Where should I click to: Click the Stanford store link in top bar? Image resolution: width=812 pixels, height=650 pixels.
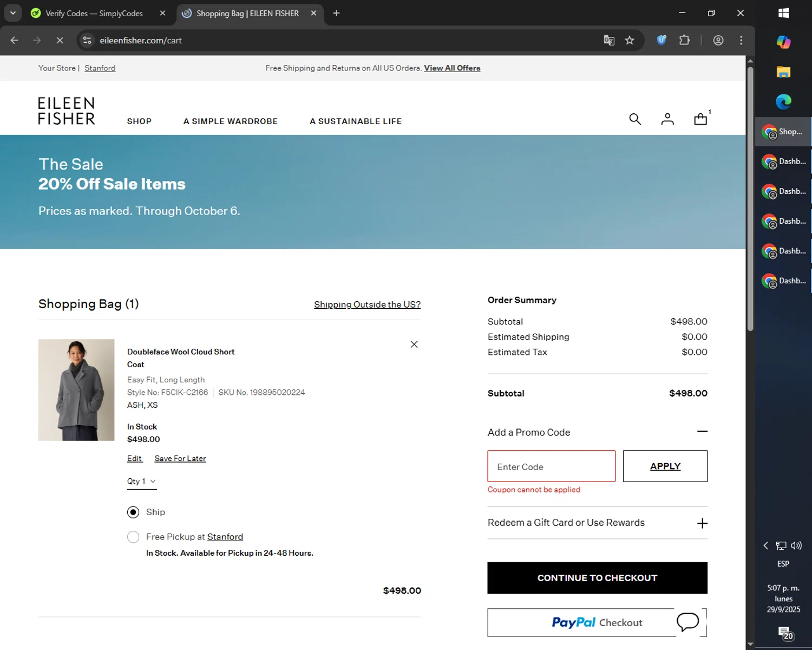coord(100,68)
